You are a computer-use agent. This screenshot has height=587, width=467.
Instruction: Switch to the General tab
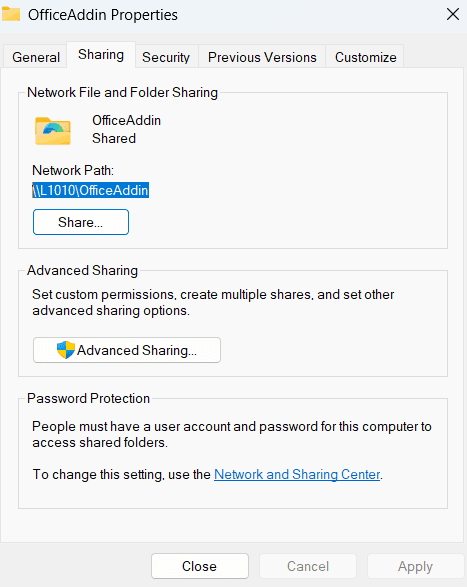tap(36, 57)
